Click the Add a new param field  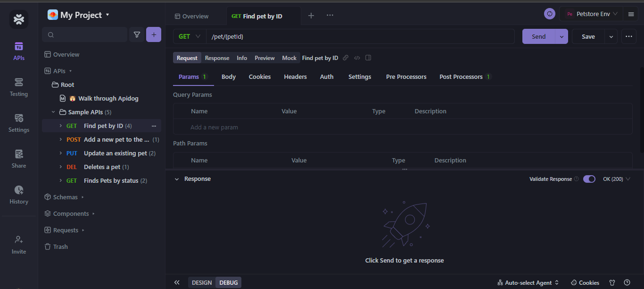(x=403, y=127)
